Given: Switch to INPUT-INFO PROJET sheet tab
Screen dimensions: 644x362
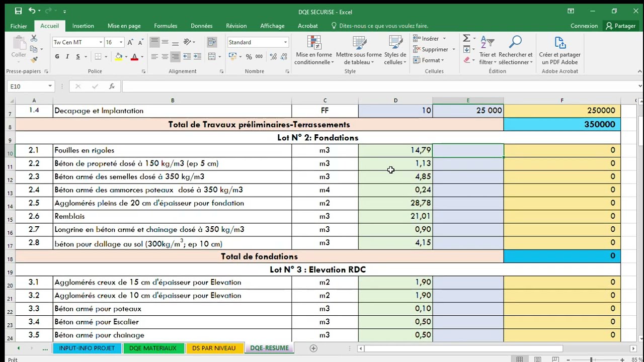Looking at the screenshot, I should coord(87,348).
